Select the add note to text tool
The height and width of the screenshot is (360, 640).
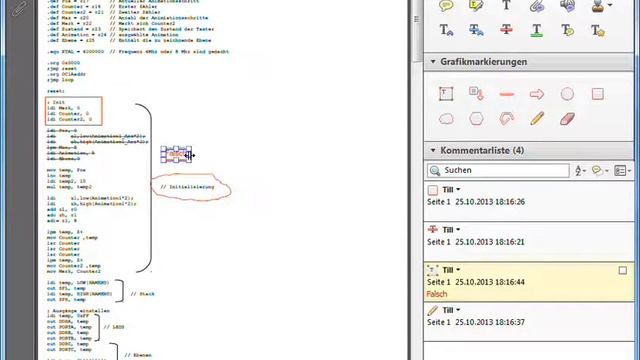[x=567, y=30]
